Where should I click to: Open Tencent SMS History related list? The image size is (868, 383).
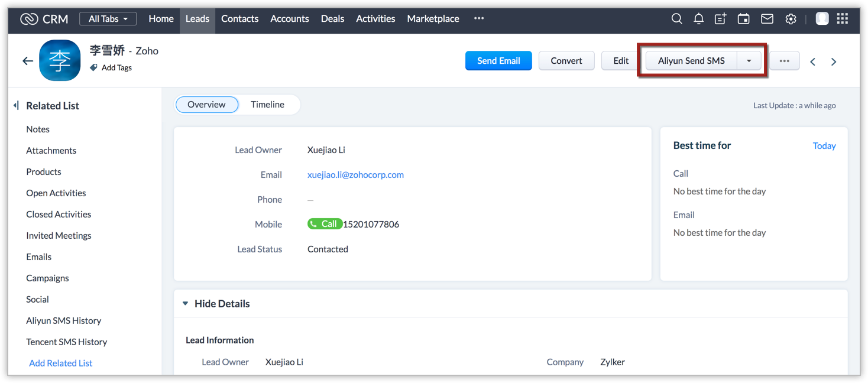point(67,342)
